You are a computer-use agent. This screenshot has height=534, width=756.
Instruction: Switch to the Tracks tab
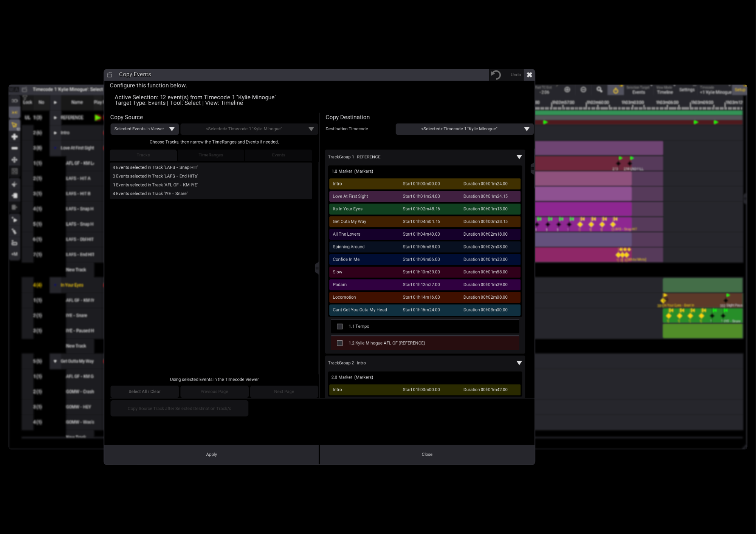(x=143, y=155)
